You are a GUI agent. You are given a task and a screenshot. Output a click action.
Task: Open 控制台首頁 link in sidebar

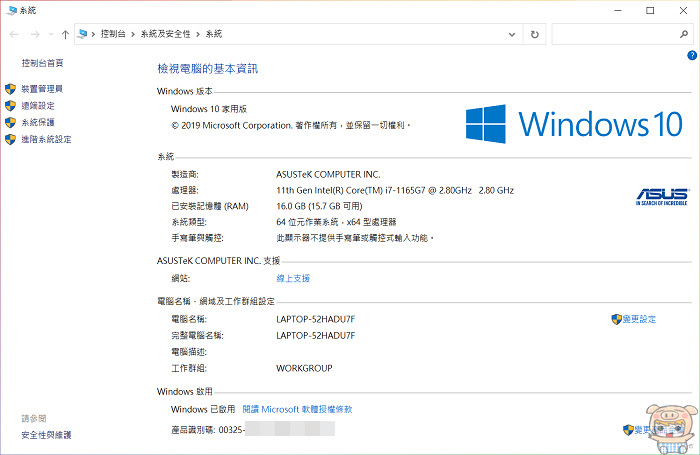pos(42,63)
